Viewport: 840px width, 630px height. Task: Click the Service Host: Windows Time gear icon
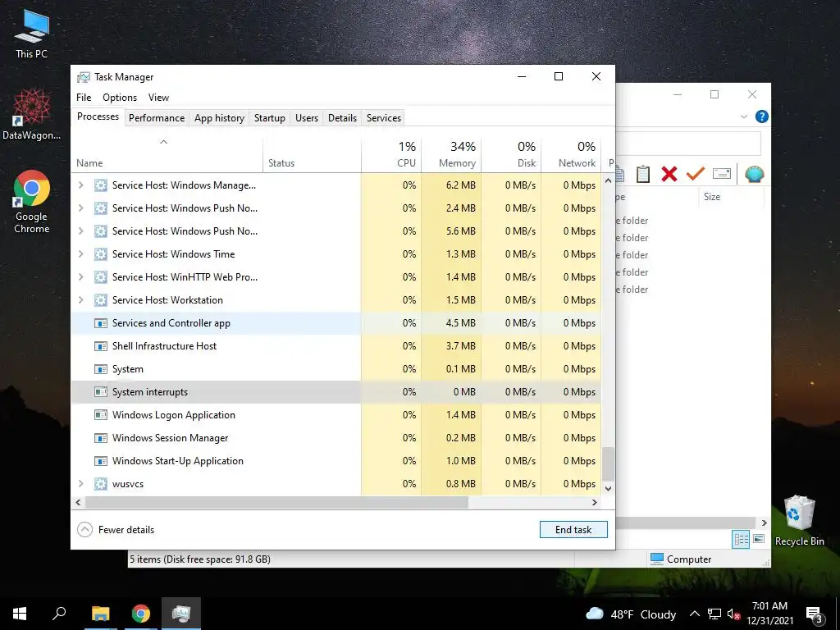(x=101, y=254)
